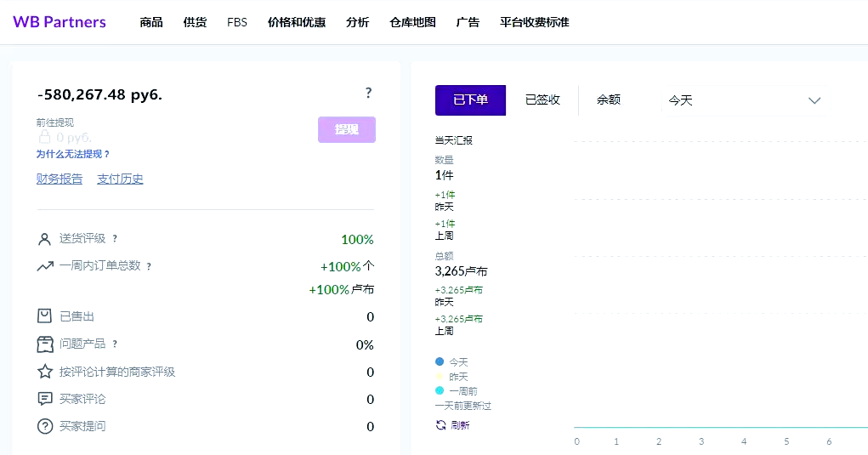The image size is (868, 455).
Task: Click the 刷新 refresh text
Action: [x=460, y=425]
